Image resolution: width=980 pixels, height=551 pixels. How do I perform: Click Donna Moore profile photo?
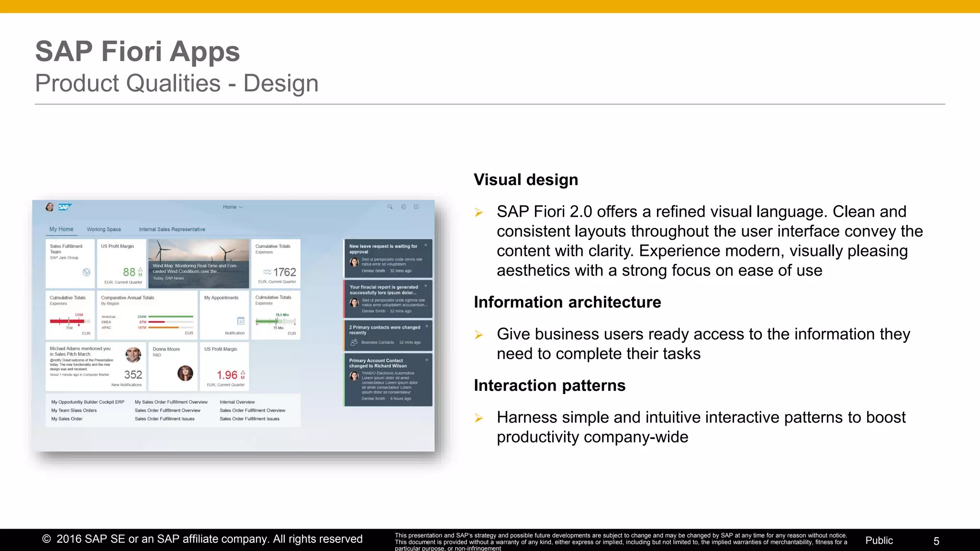point(185,373)
